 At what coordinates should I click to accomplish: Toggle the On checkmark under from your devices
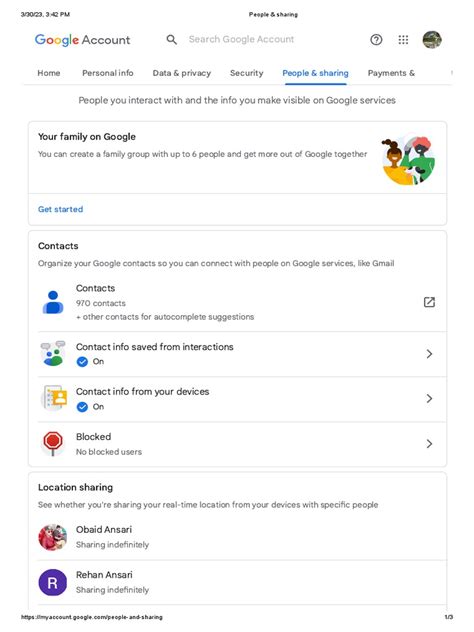(82, 407)
